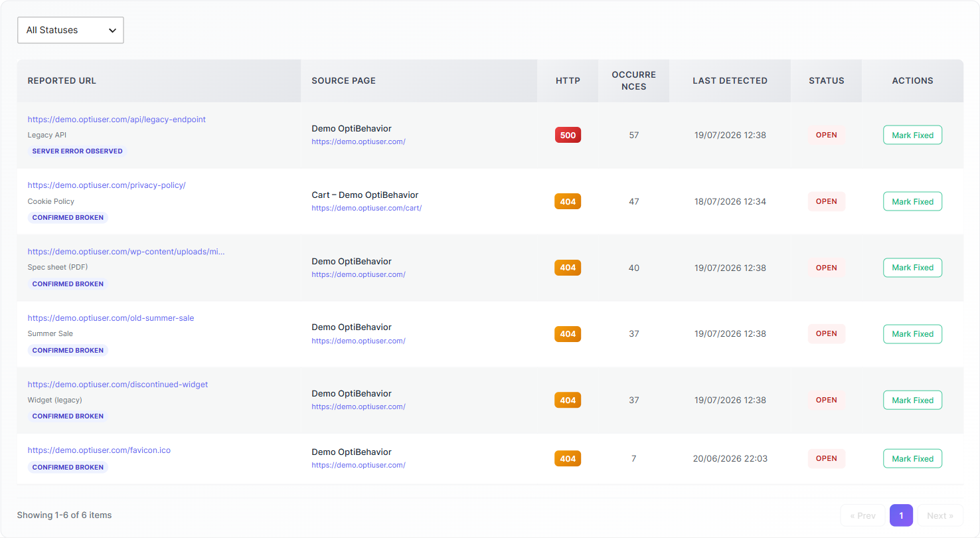The image size is (980, 538).
Task: Click the occurrence count 47
Action: [x=634, y=201]
